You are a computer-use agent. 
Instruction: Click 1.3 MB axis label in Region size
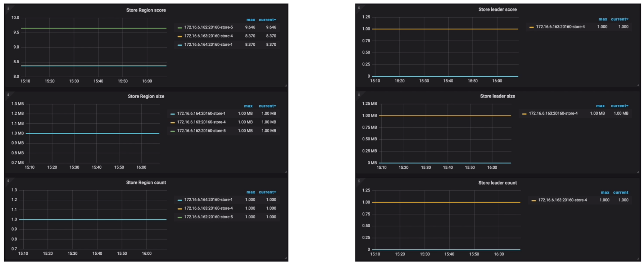tap(17, 104)
